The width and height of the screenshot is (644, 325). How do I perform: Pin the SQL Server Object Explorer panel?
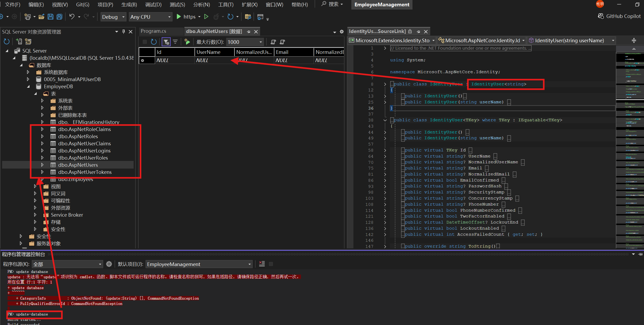[124, 32]
